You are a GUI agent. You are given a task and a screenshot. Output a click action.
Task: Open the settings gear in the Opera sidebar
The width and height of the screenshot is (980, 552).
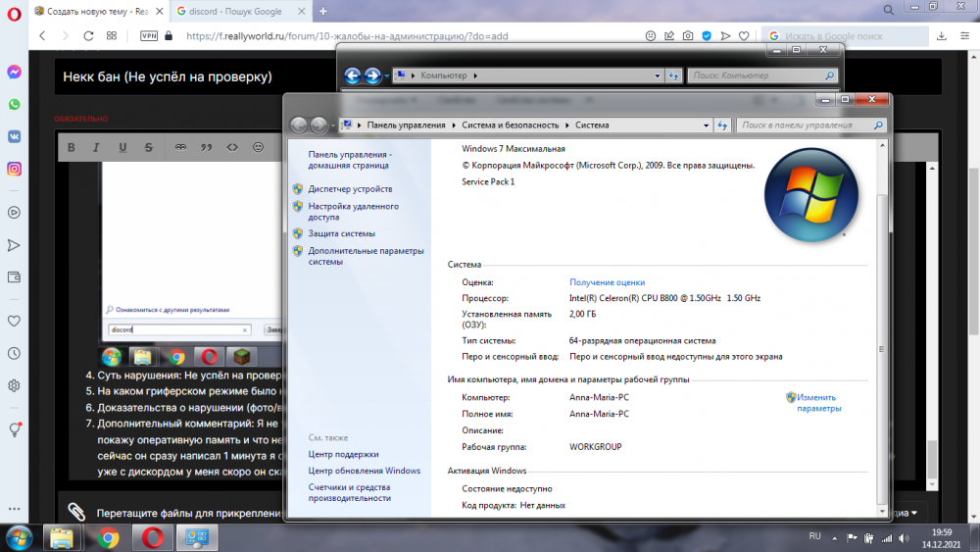(14, 385)
